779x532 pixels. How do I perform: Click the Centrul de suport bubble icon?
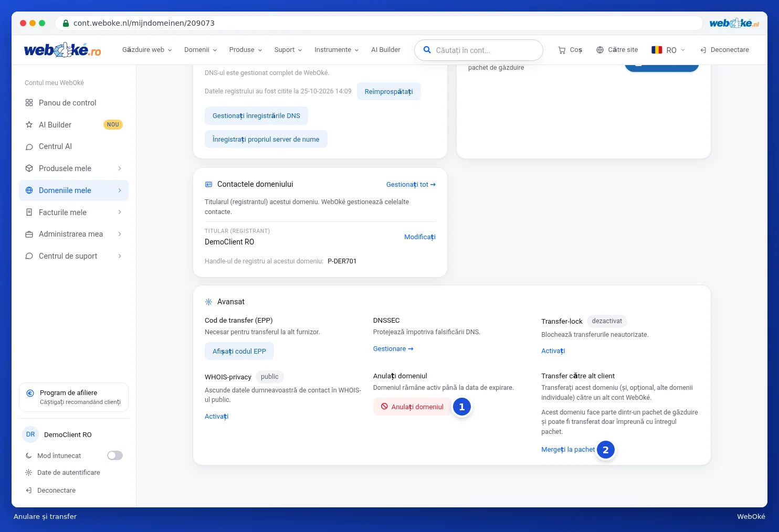[29, 256]
